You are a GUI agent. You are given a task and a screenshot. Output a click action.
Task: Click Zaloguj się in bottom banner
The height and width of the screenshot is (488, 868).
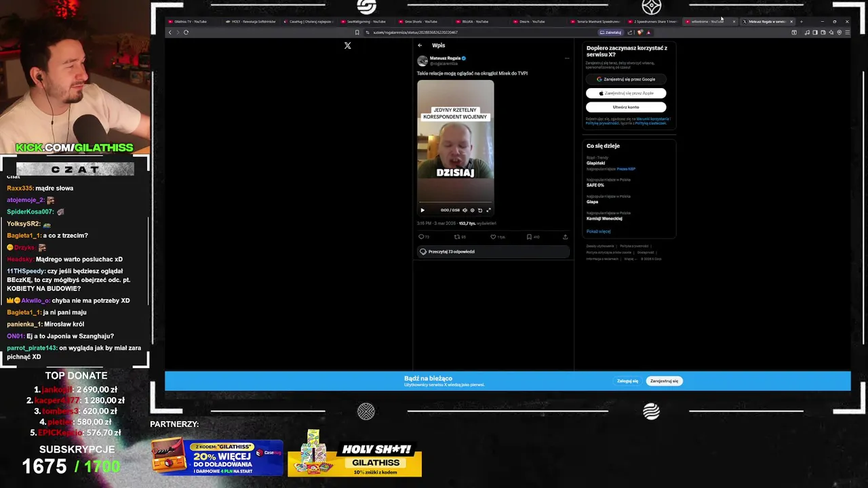coord(627,381)
